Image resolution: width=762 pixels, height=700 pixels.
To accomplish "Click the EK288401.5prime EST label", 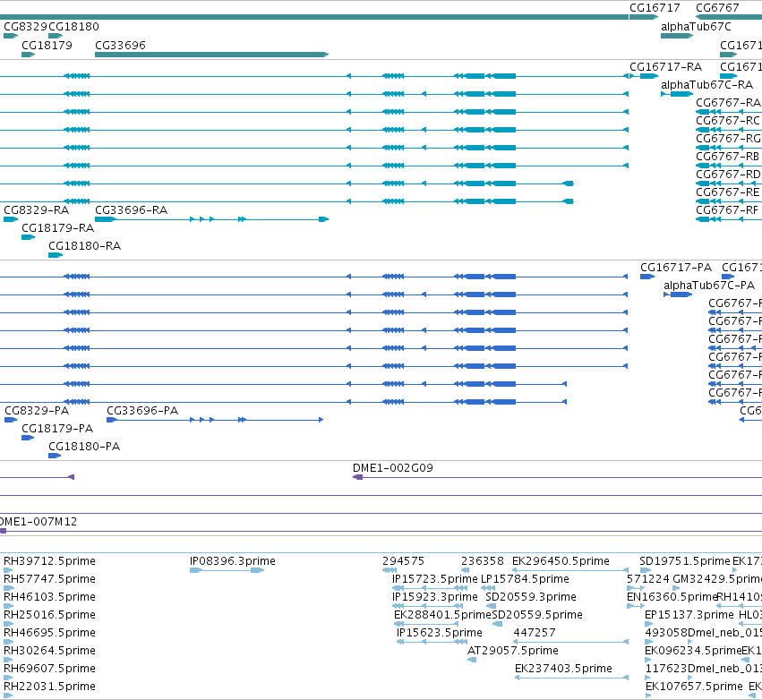I will pos(442,614).
